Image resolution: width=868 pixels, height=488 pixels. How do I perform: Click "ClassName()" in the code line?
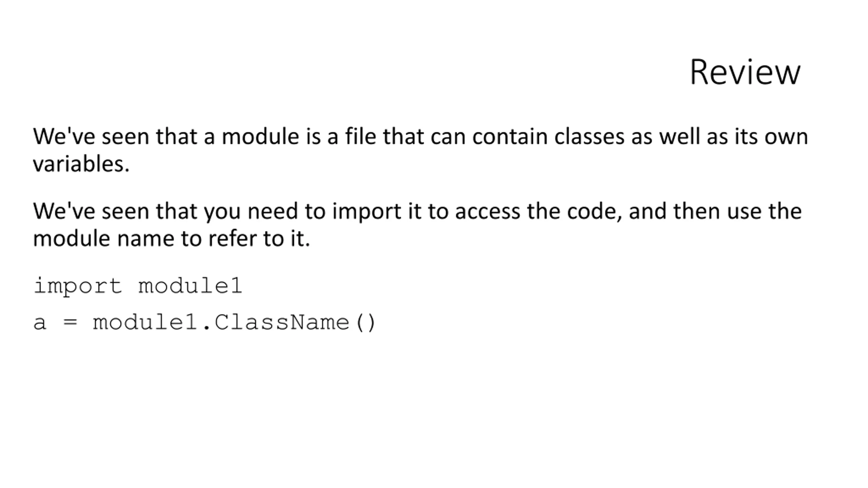click(295, 322)
